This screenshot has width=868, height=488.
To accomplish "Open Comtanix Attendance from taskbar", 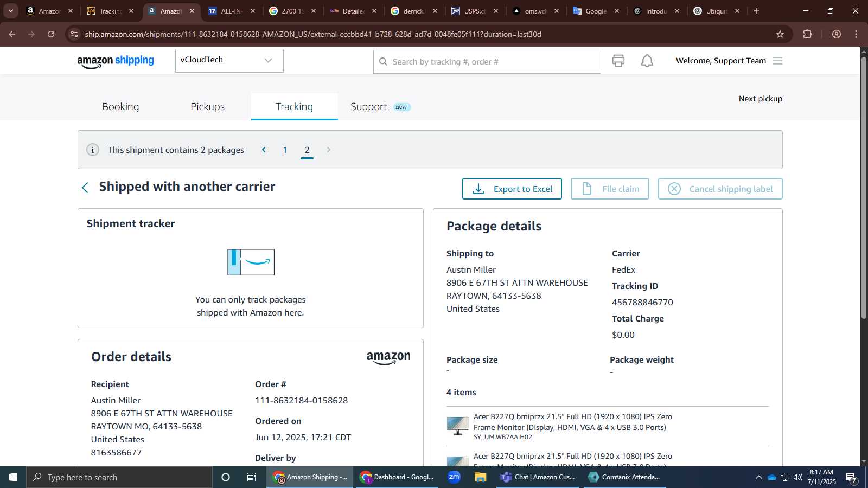I will tap(625, 477).
